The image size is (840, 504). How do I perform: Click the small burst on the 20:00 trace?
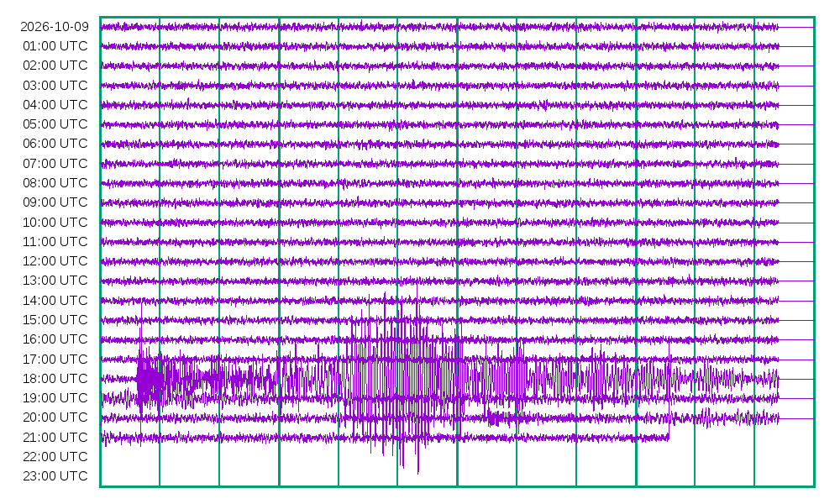tap(498, 417)
